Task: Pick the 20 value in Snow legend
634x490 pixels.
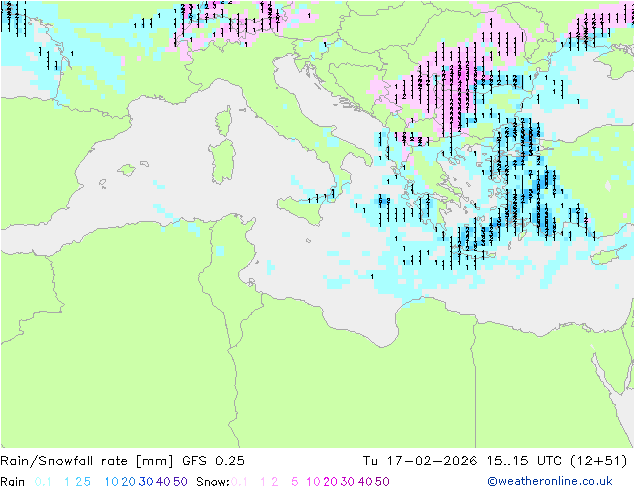Action: point(330,482)
